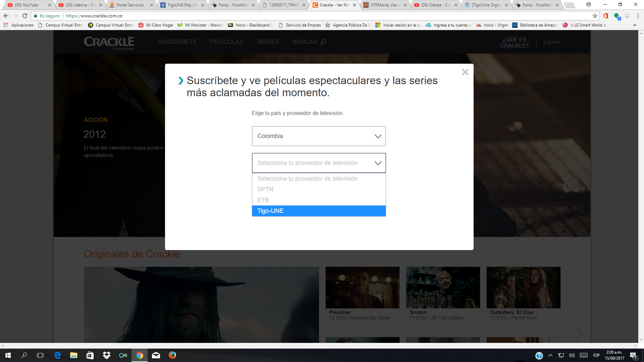Bookmark this page with star icon
The image size is (644, 362).
coord(595,16)
